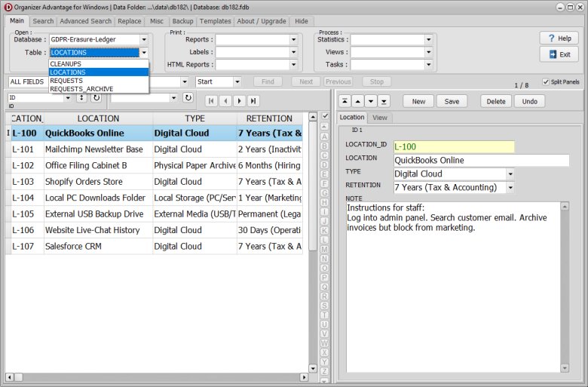The width and height of the screenshot is (588, 387).
Task: Go to first record in grid navigation
Action: click(x=211, y=101)
